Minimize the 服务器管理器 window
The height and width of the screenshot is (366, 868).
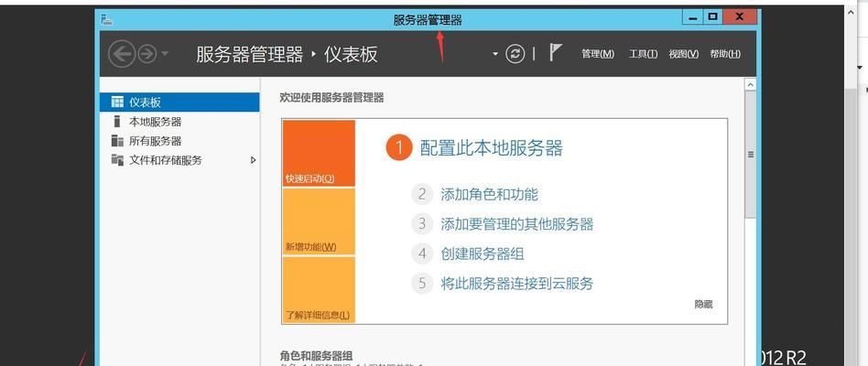(x=692, y=17)
